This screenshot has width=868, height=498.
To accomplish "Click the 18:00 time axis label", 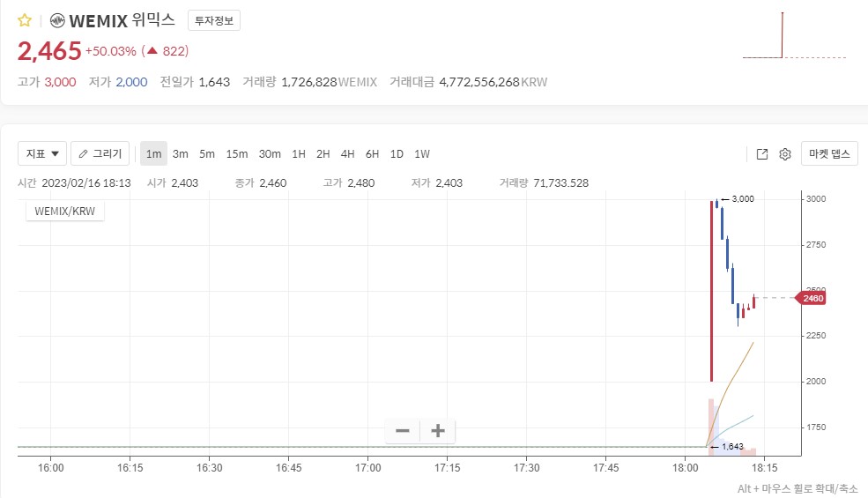I will click(x=686, y=467).
